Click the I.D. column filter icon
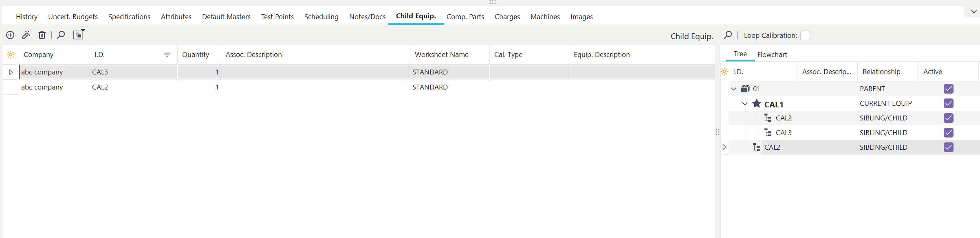 point(167,55)
